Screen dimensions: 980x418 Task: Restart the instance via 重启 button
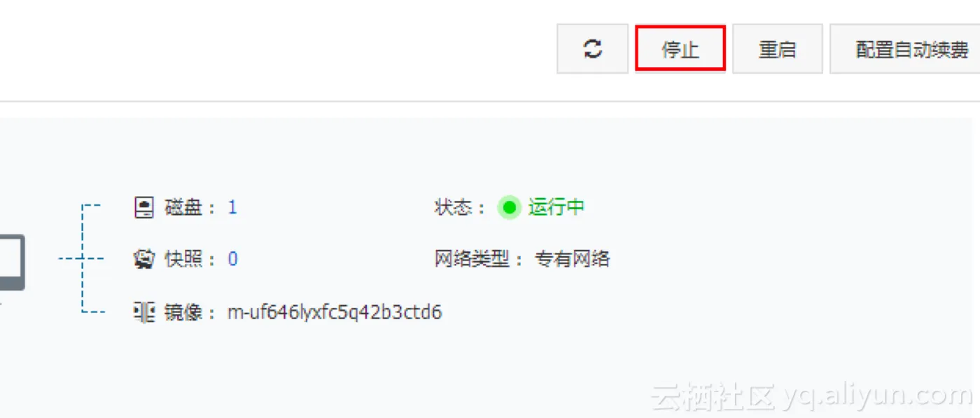point(777,49)
